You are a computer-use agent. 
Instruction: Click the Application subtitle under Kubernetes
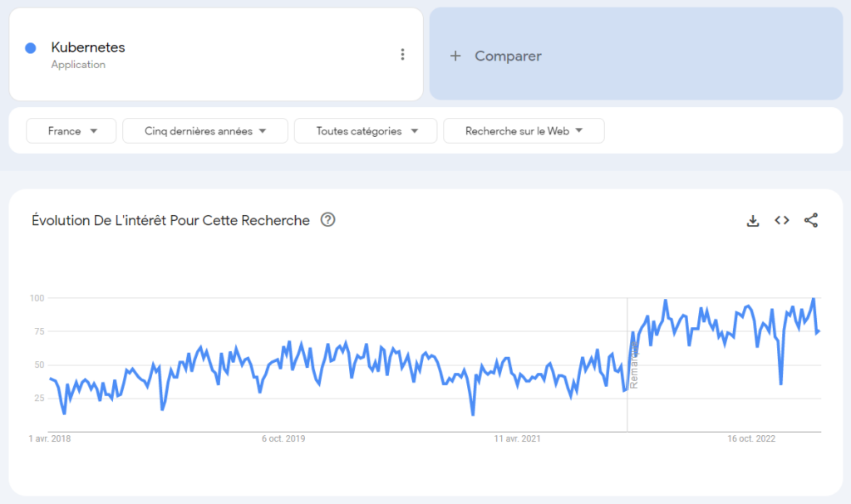[78, 65]
